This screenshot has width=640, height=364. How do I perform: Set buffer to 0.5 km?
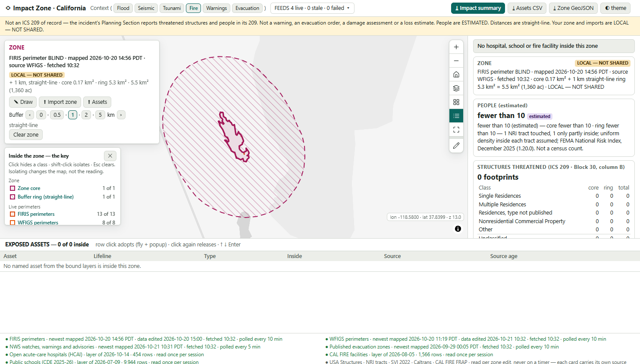(x=57, y=115)
